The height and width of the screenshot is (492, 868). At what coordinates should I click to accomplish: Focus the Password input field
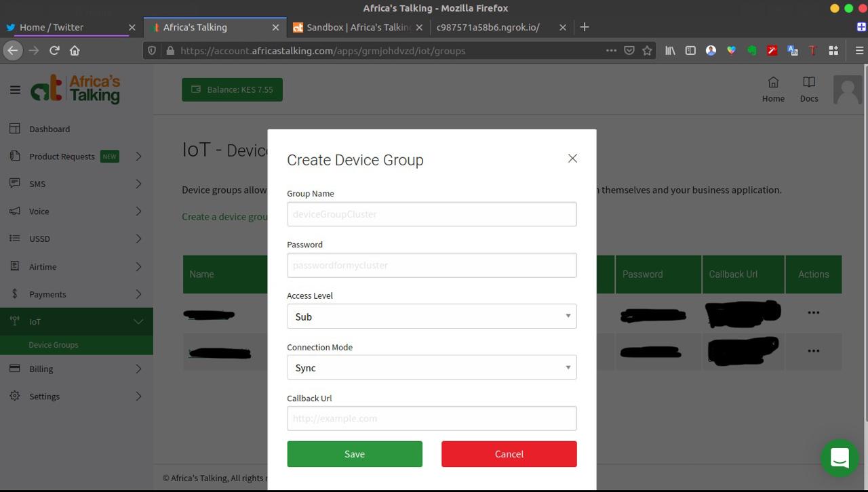(x=432, y=265)
